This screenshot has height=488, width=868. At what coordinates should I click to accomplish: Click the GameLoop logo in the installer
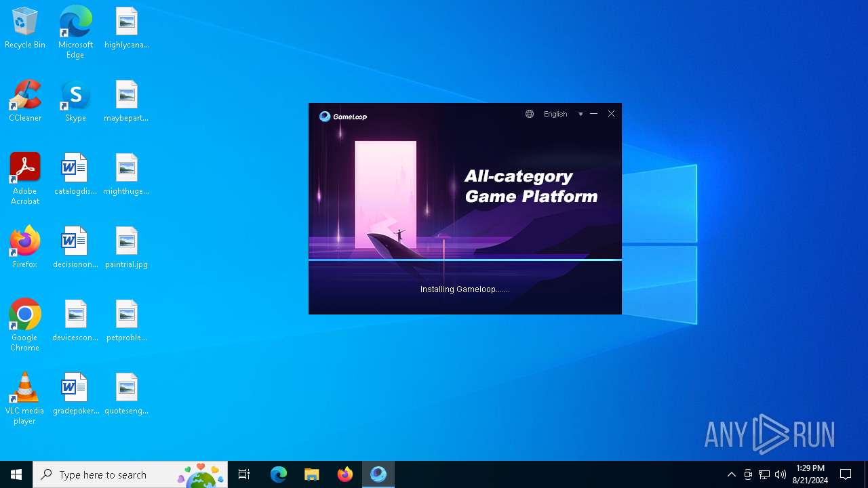point(343,117)
